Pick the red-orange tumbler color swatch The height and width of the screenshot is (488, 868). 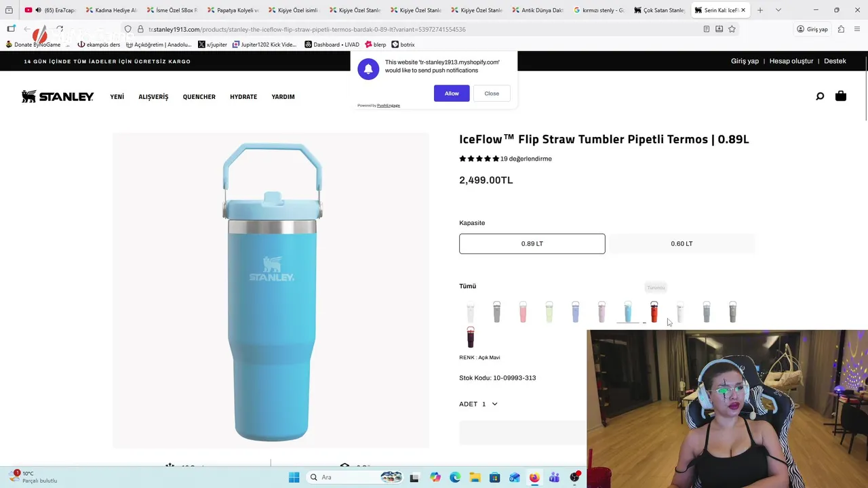pyautogui.click(x=654, y=312)
